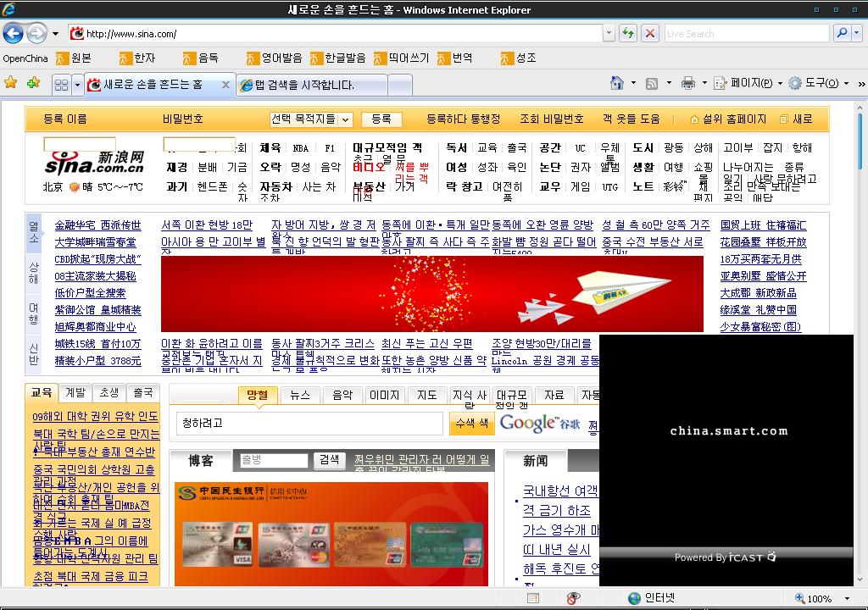Click the login name input field
This screenshot has width=868, height=610.
click(x=80, y=144)
